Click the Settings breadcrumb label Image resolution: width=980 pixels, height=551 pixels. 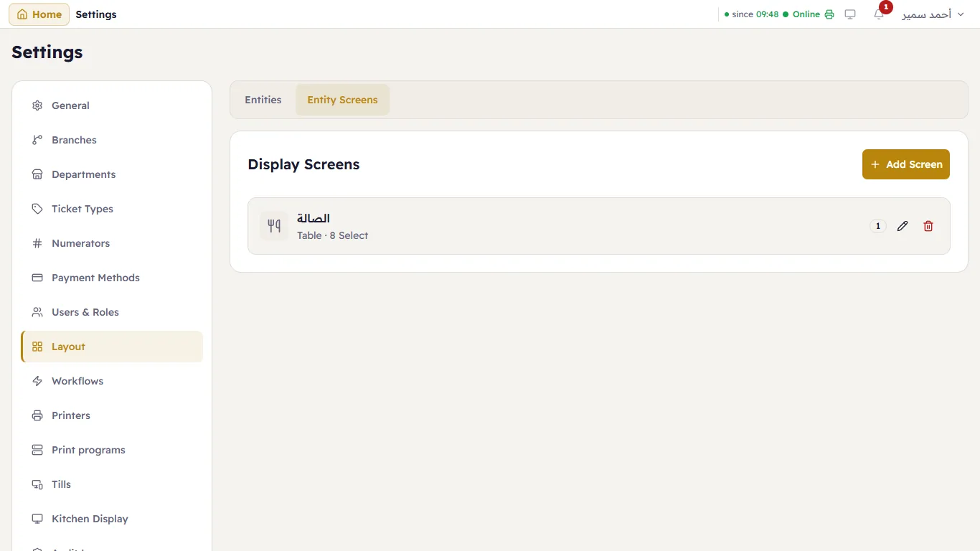96,14
